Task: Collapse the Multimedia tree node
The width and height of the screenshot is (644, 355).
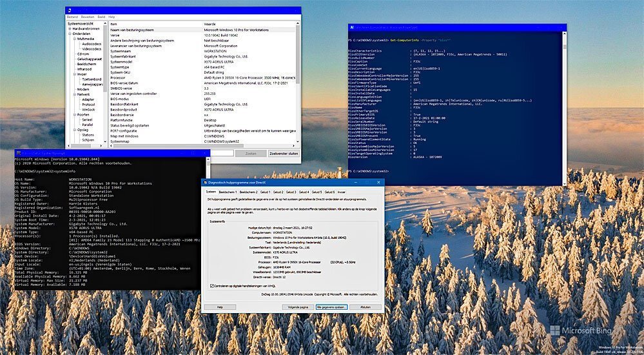Action: pyautogui.click(x=75, y=39)
